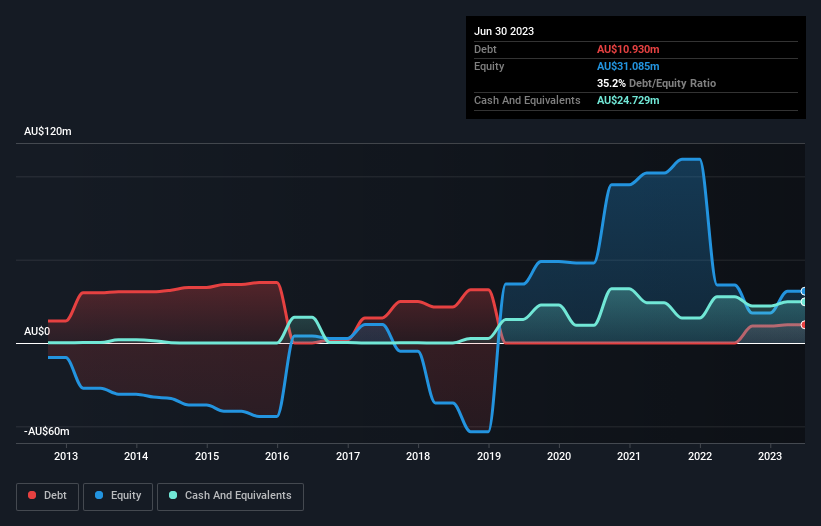Click the 2017 x-axis label
The height and width of the screenshot is (526, 821).
[x=348, y=456]
